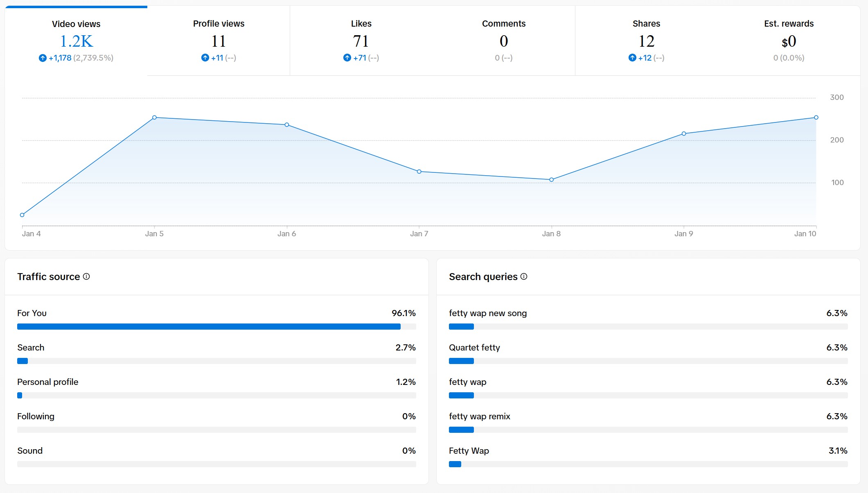Click the growth arrow beside +11 profile views
868x493 pixels.
coord(205,58)
